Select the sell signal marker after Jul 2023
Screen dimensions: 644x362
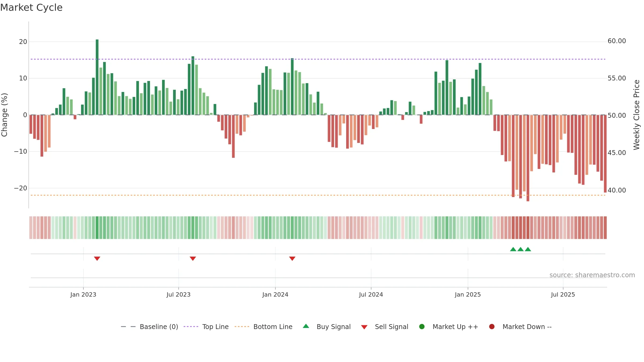193,258
